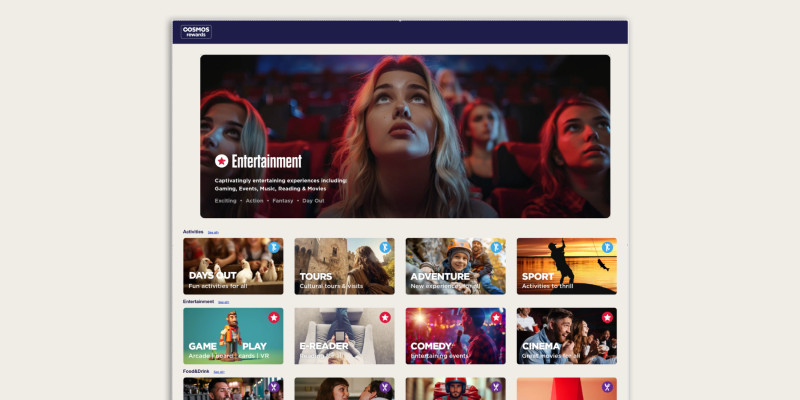Open the E-Reader card
Screen dimensions: 800x400
click(344, 336)
